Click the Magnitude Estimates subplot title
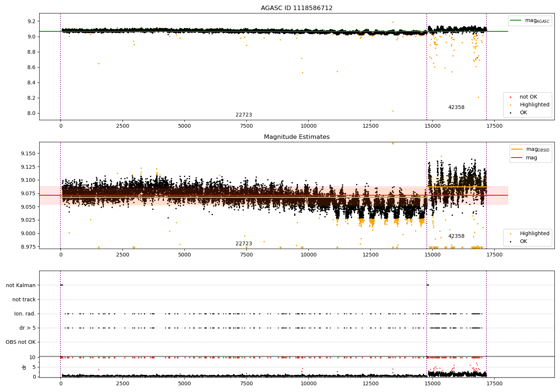Image resolution: width=560 pixels, height=392 pixels. click(x=296, y=137)
